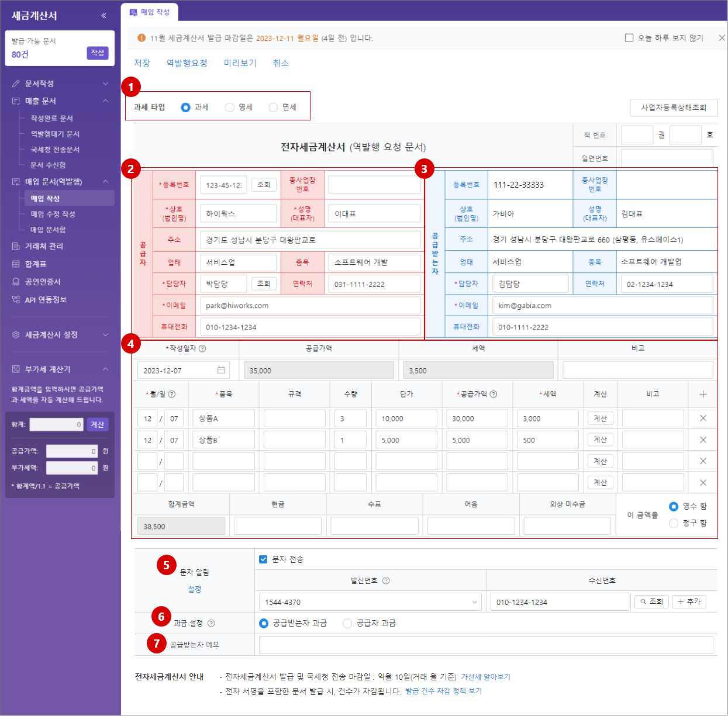
Task: Open 가산세 알아보기 link
Action: click(x=486, y=677)
